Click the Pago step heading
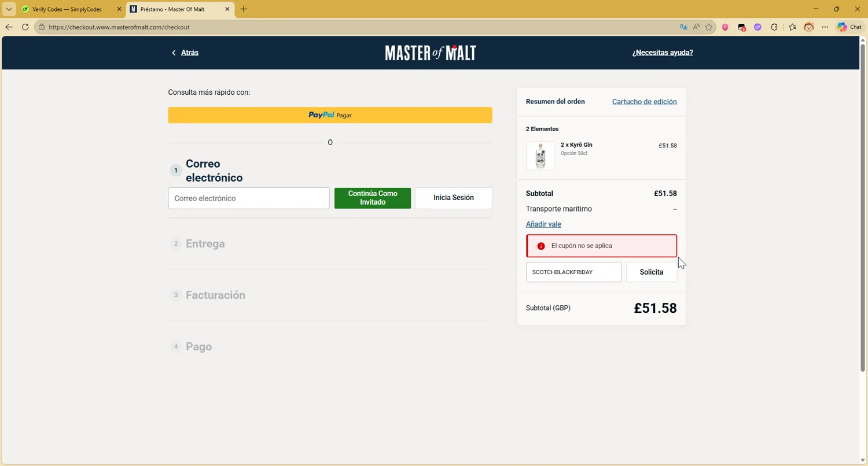The height and width of the screenshot is (466, 868). coord(198,347)
